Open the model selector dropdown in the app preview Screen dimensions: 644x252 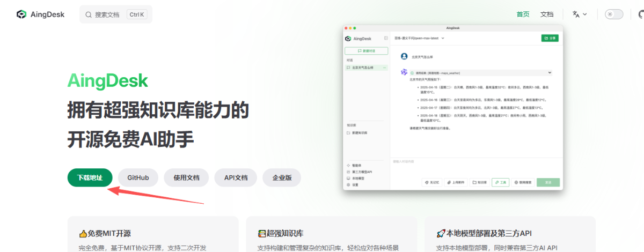pyautogui.click(x=420, y=39)
